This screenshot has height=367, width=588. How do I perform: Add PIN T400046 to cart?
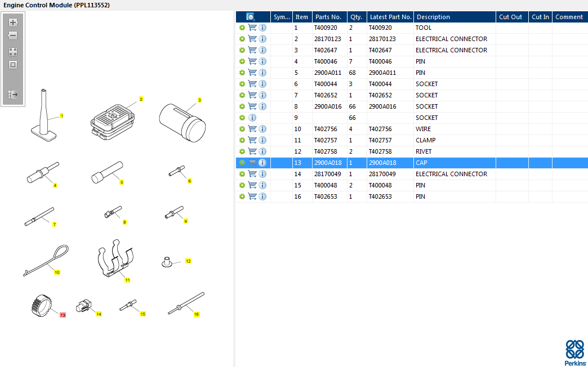(252, 61)
